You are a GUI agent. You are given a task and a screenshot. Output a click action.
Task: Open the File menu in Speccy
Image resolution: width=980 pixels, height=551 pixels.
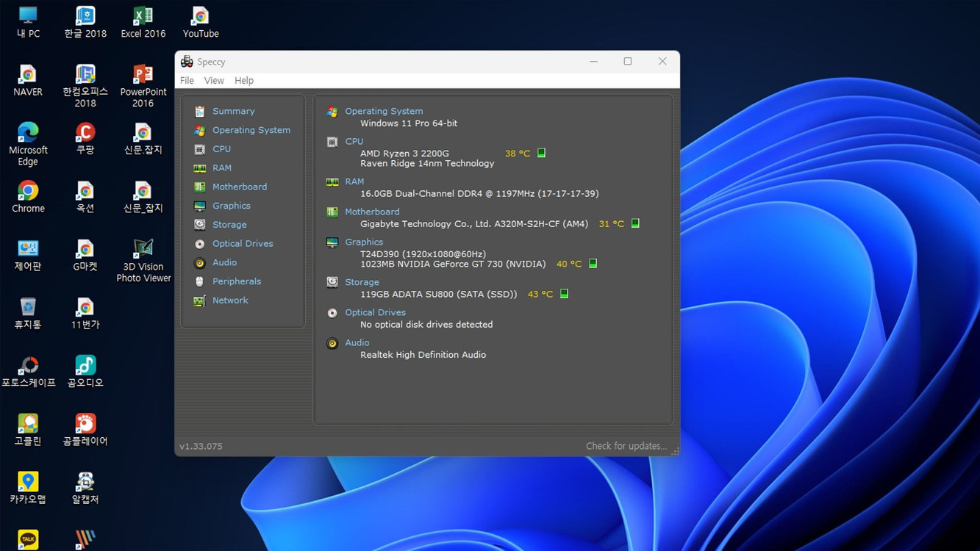[x=187, y=81]
